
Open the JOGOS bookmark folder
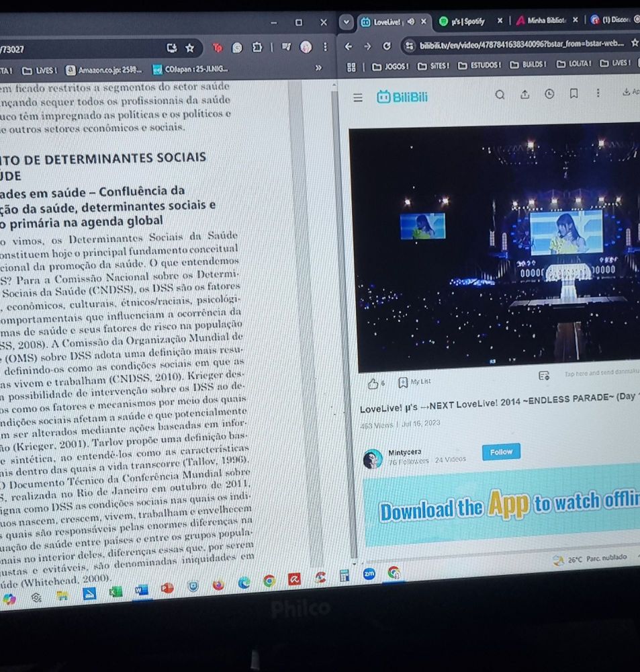point(390,67)
